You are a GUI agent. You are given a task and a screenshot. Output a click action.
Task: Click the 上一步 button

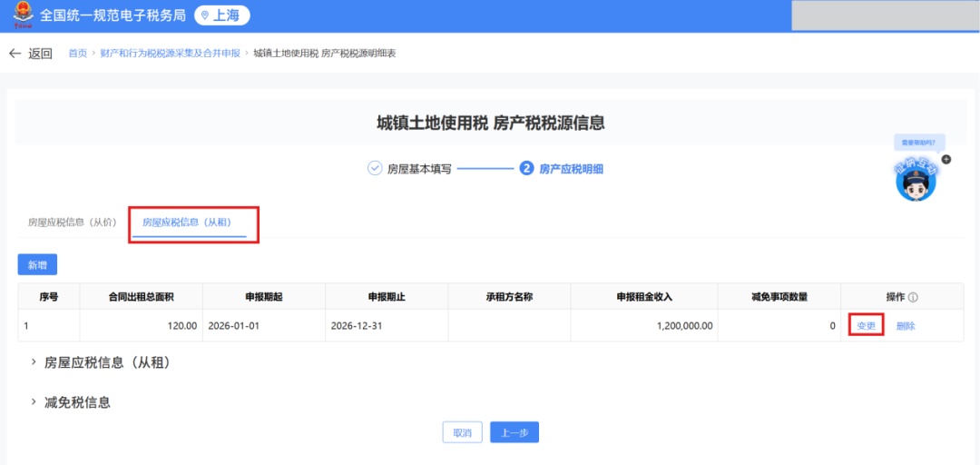pyautogui.click(x=514, y=433)
